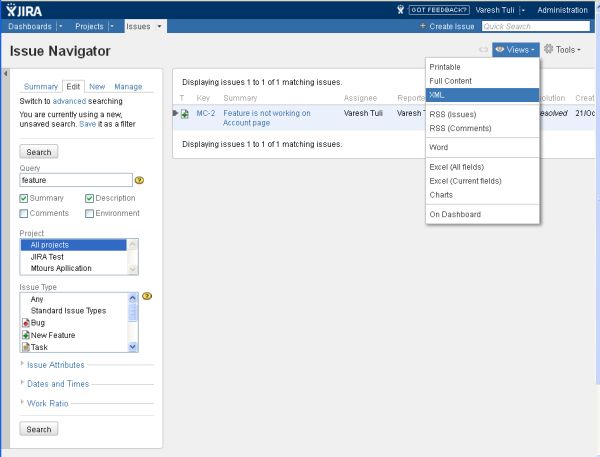Select Any issue type
The height and width of the screenshot is (457, 600).
click(x=73, y=299)
